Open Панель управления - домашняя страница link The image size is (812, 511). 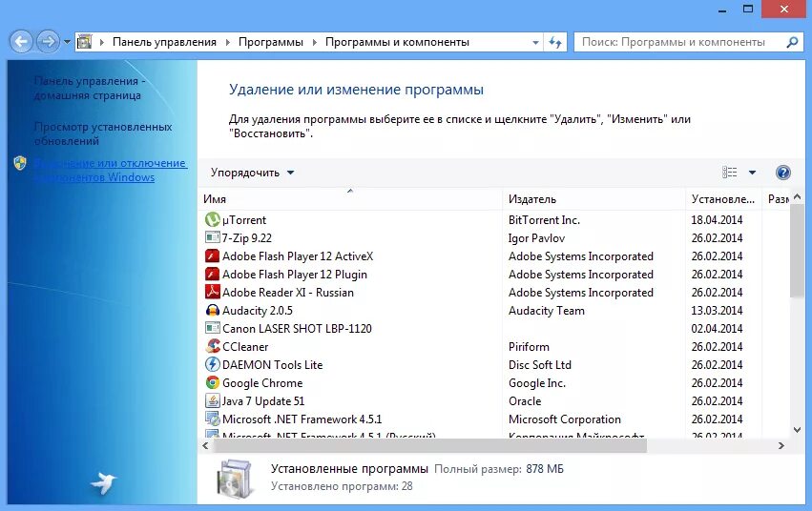tap(90, 88)
